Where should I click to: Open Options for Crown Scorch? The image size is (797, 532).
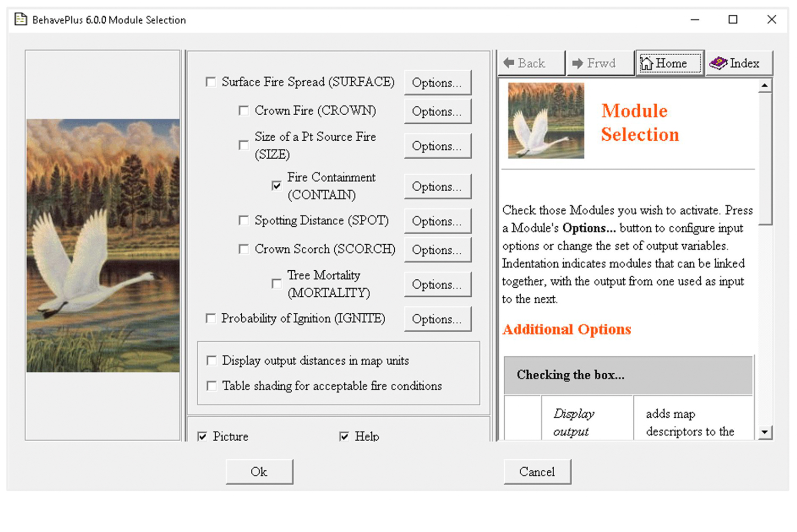tap(437, 250)
